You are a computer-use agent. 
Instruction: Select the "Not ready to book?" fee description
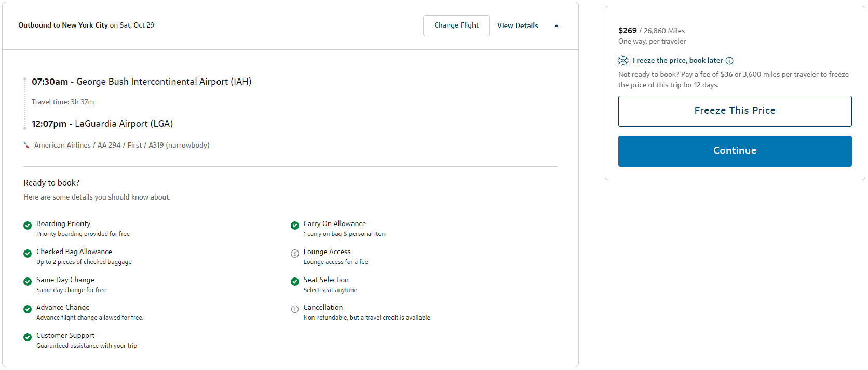tap(734, 80)
